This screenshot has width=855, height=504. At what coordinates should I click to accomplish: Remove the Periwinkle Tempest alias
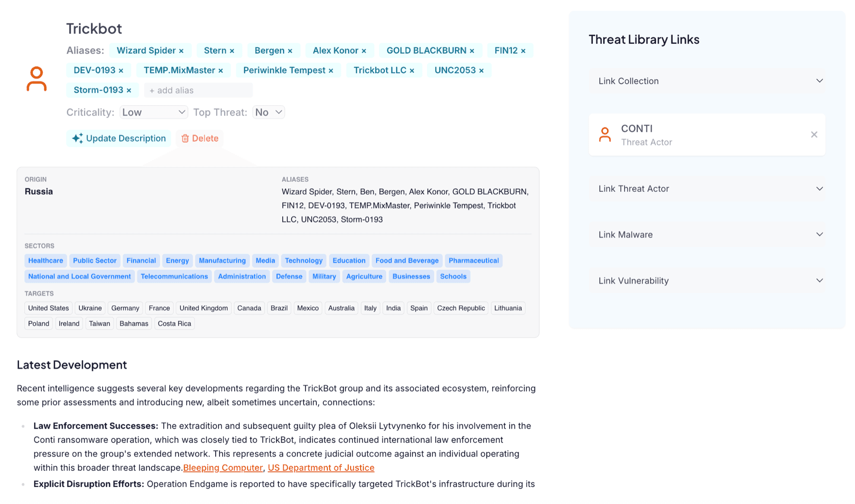tap(331, 71)
